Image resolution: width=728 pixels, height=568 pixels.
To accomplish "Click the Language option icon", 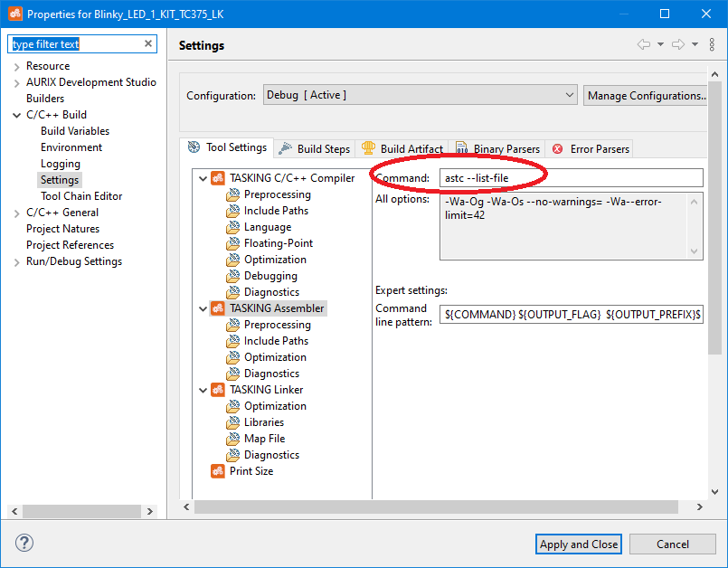I will [233, 228].
